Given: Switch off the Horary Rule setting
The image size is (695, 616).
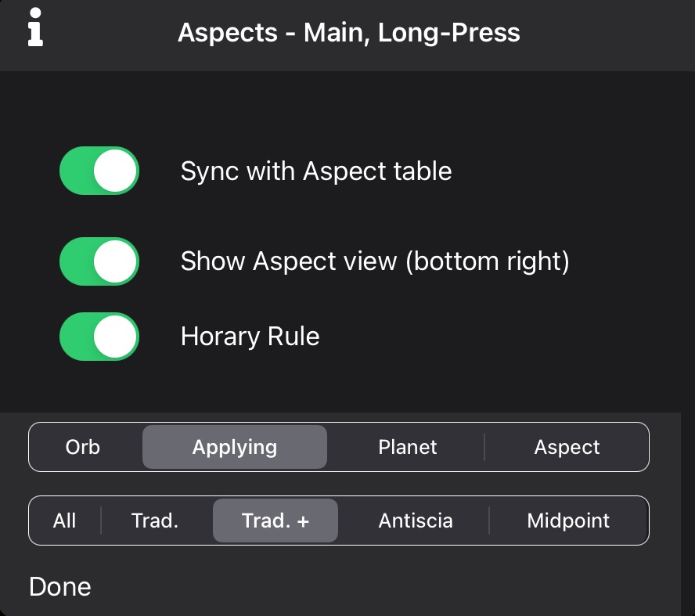Looking at the screenshot, I should 99,336.
